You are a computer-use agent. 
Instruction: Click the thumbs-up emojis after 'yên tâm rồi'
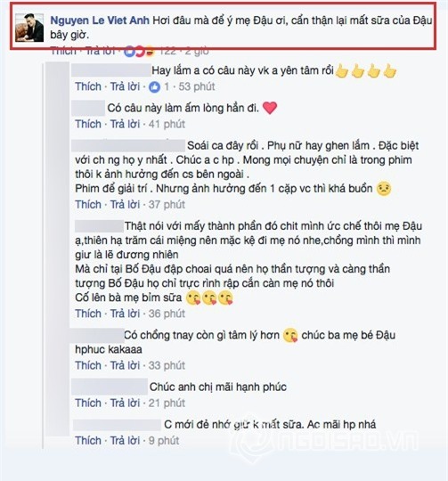click(x=366, y=71)
